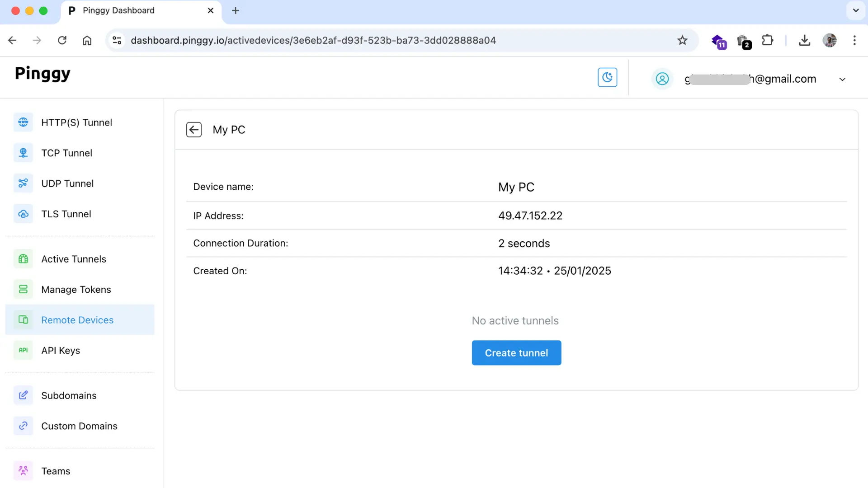This screenshot has width=868, height=488.
Task: Click the Active Tunnels icon
Action: 23,259
